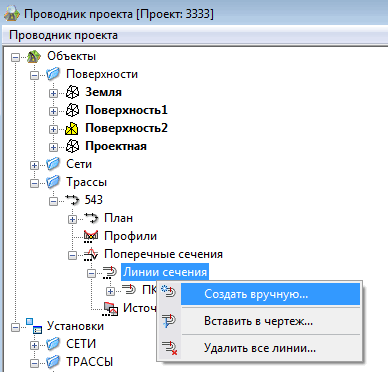Screen dimensions: 388x372
Task: Click the Профили profile icon
Action: click(x=91, y=236)
